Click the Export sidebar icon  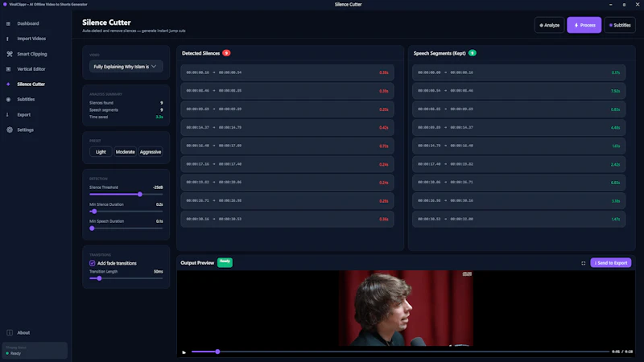tap(8, 114)
